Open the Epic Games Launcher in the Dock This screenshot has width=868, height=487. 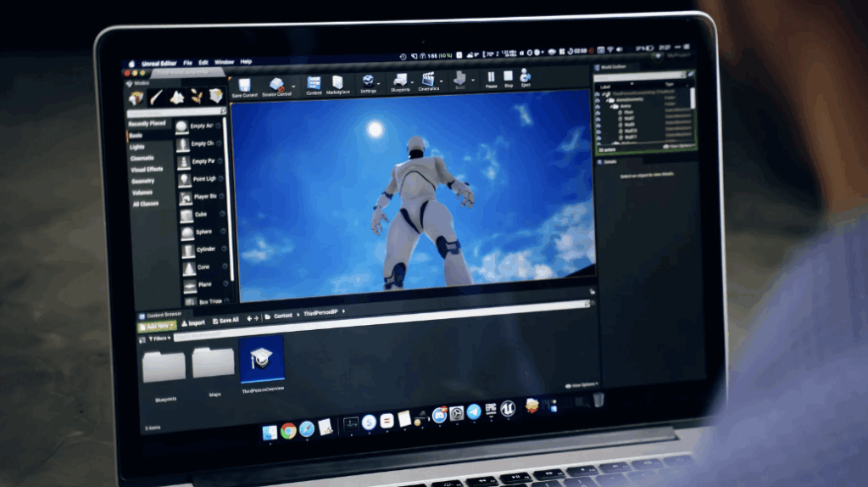(490, 411)
